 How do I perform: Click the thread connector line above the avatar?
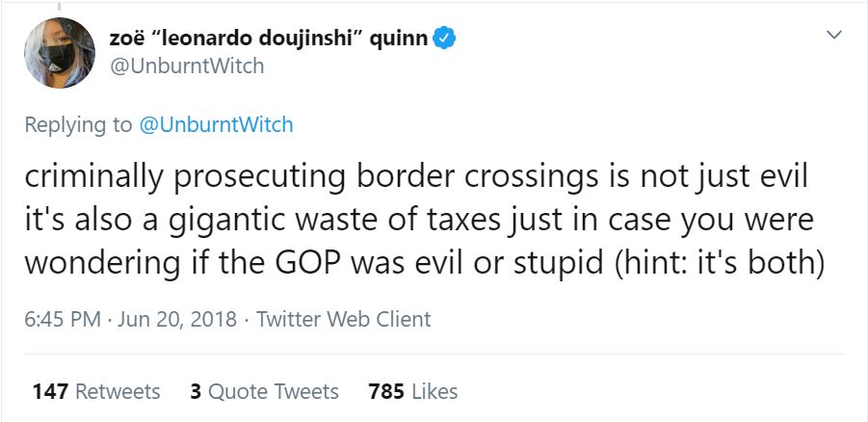coord(60,6)
